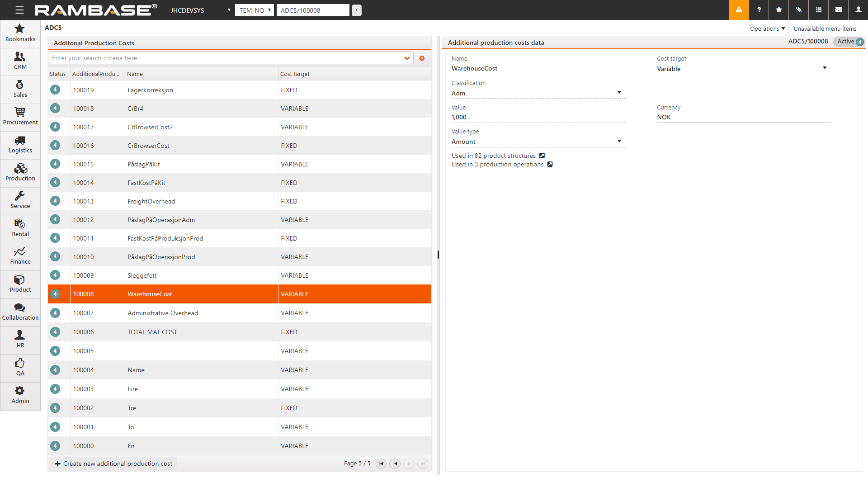Select the Administrative Overhead row
Screen dimensions: 868x478
point(163,313)
